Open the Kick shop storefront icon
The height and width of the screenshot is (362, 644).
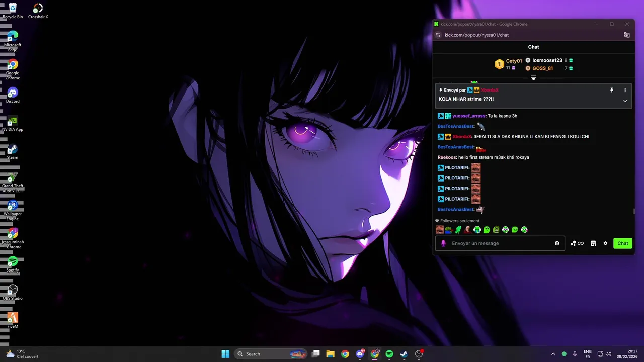coord(593,243)
